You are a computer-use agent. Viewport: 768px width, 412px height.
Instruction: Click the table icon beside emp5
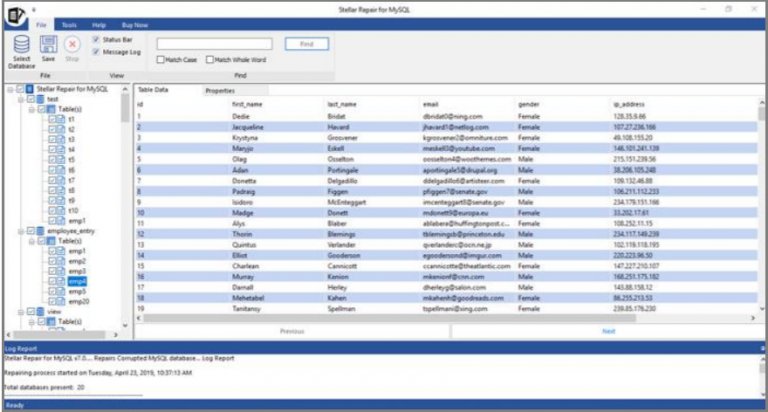(x=61, y=291)
